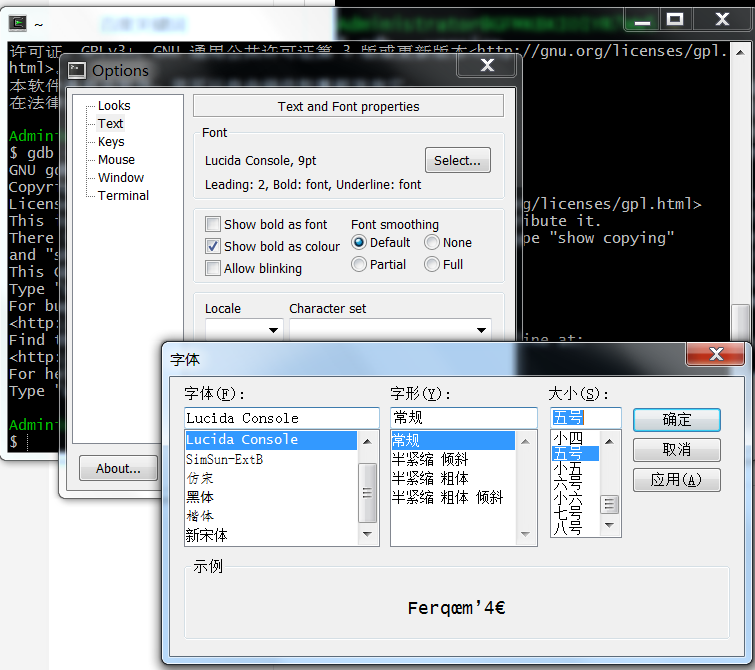Image resolution: width=755 pixels, height=670 pixels.
Task: Maximize the terminal window
Action: pyautogui.click(x=674, y=20)
